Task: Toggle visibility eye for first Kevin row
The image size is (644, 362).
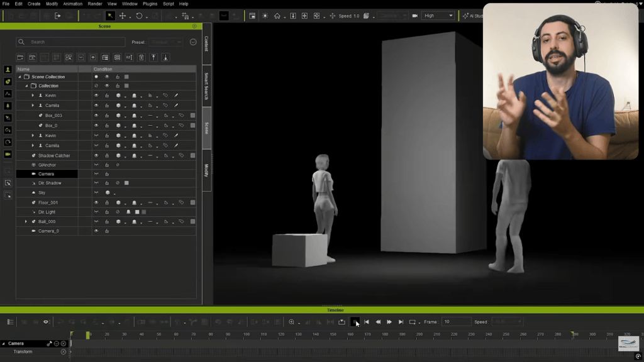Action: pyautogui.click(x=96, y=96)
